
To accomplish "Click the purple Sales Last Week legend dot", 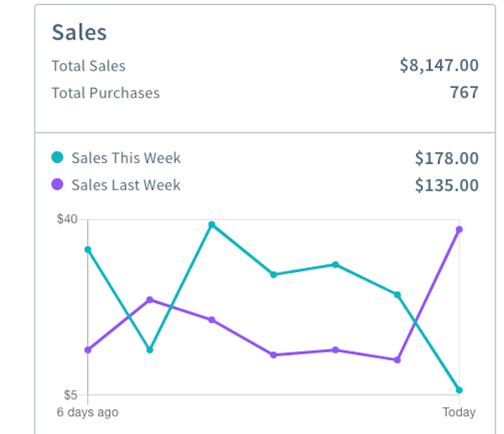I will (x=57, y=185).
